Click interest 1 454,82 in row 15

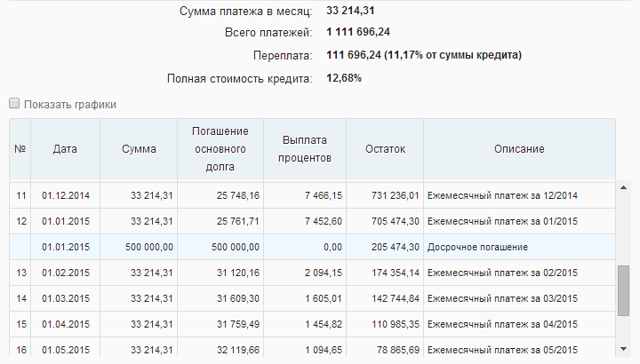click(x=323, y=324)
